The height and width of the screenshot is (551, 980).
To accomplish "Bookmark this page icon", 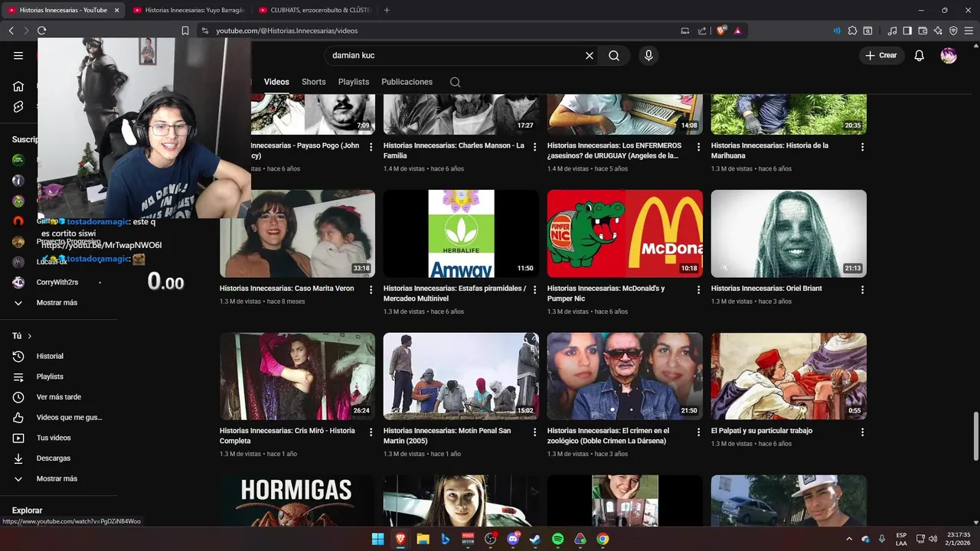I will [x=185, y=31].
